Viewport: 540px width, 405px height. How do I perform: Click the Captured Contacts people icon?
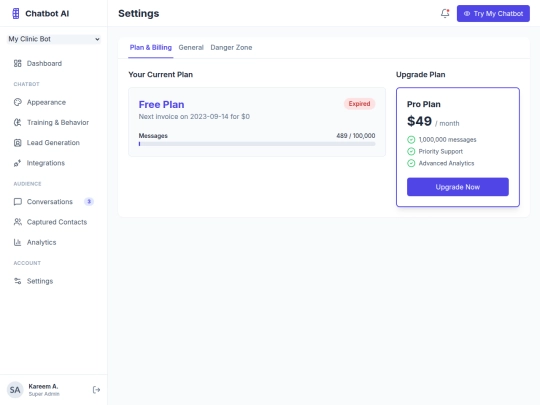point(18,222)
